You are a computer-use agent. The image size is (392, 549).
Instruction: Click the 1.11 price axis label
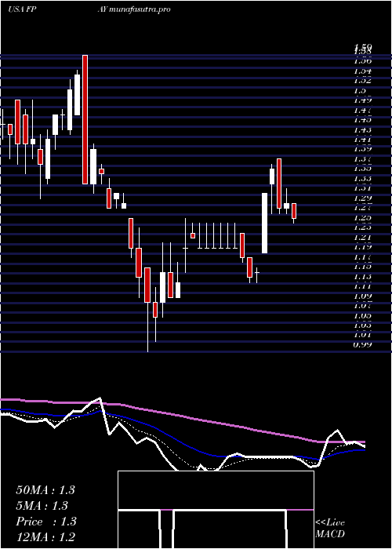pos(362,286)
